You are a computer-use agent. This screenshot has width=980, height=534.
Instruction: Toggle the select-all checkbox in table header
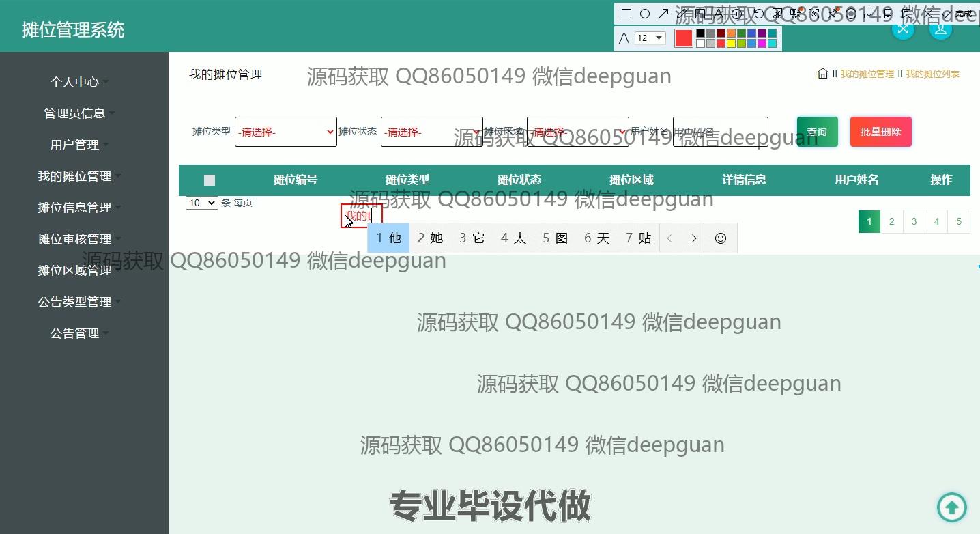(x=210, y=180)
